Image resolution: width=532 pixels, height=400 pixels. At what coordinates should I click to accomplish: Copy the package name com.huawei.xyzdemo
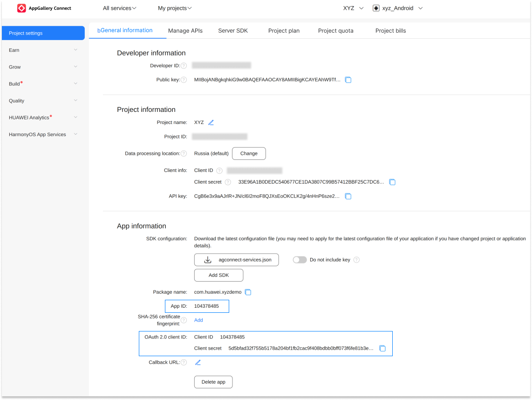point(248,292)
